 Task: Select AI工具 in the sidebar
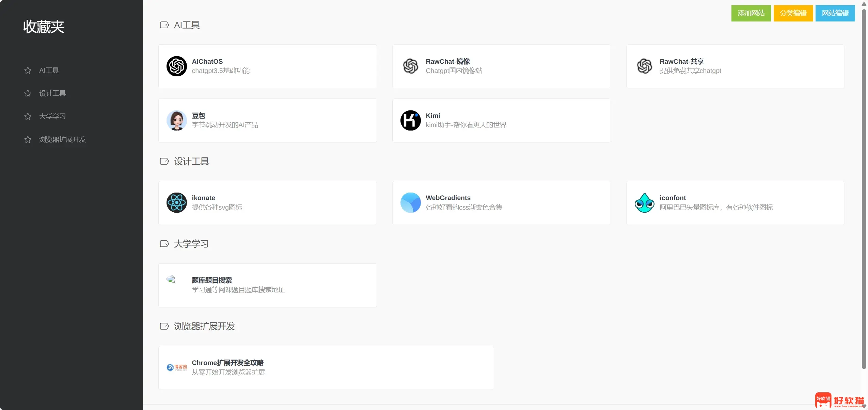coord(49,70)
